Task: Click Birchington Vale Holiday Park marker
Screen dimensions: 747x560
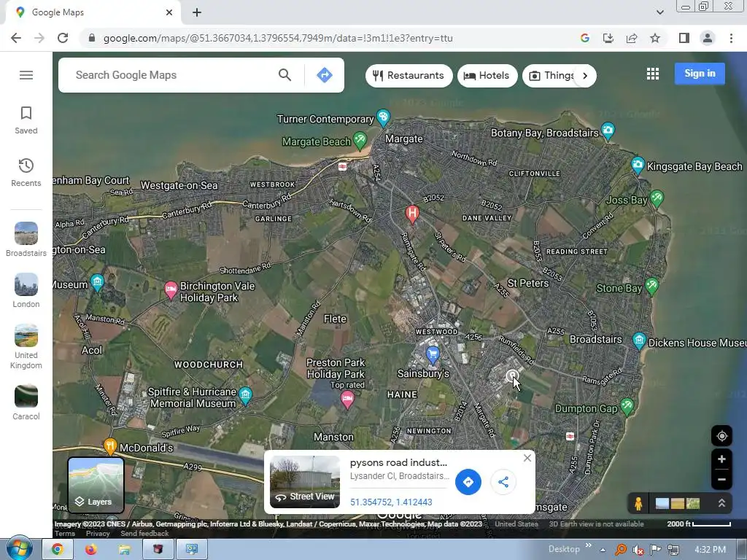Action: point(171,290)
